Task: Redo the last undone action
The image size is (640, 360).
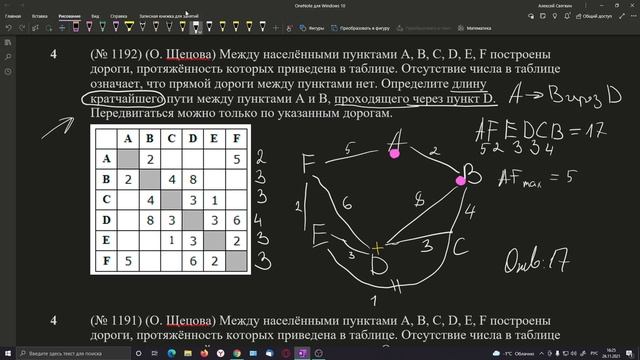Action: tap(22, 28)
